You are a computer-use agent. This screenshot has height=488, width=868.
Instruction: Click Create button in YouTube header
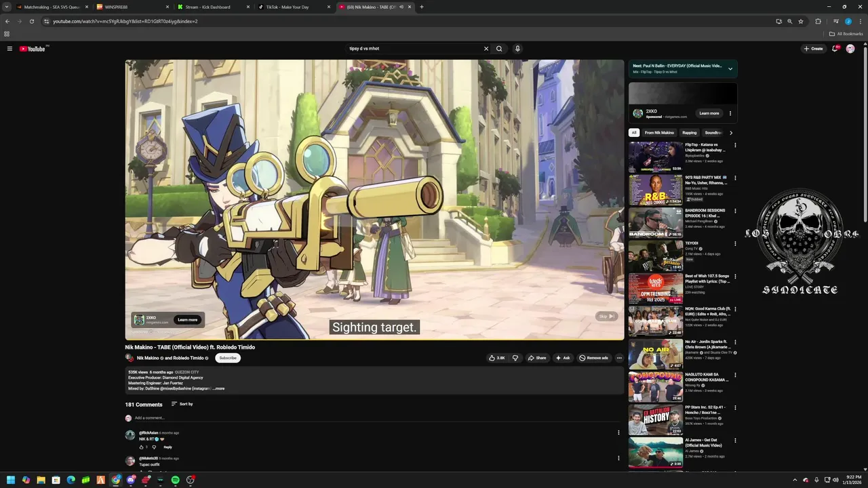[x=814, y=49]
